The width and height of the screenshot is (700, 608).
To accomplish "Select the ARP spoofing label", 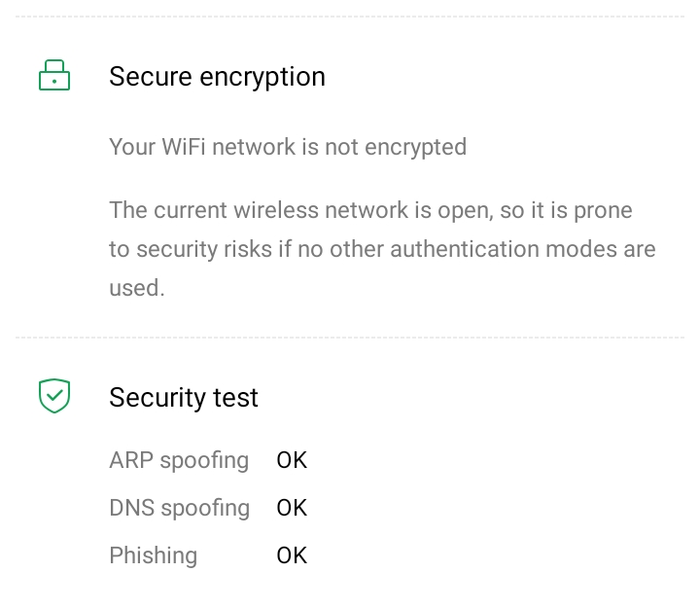I will coord(179,459).
